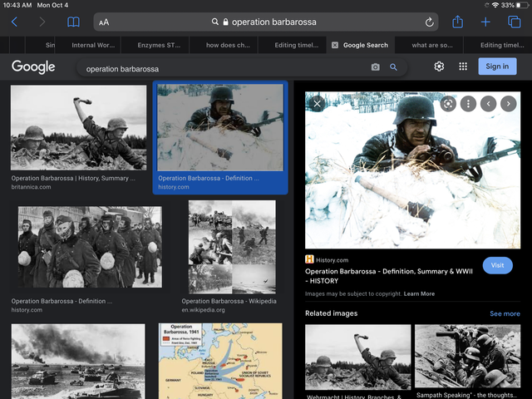Search by image using the camera icon
The image size is (532, 399).
point(375,67)
